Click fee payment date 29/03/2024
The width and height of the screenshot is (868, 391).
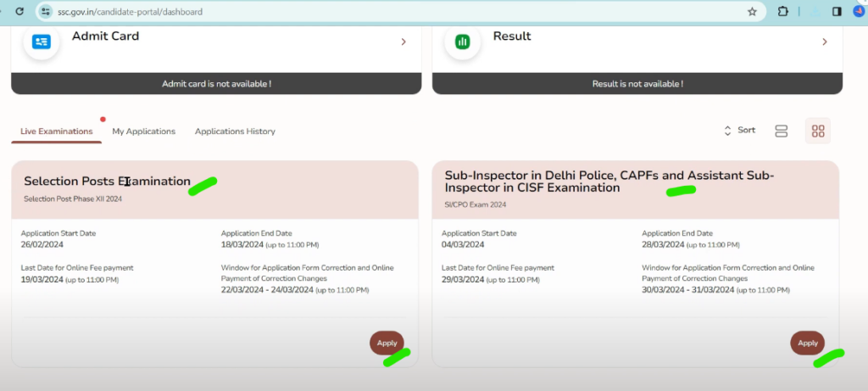(x=463, y=280)
